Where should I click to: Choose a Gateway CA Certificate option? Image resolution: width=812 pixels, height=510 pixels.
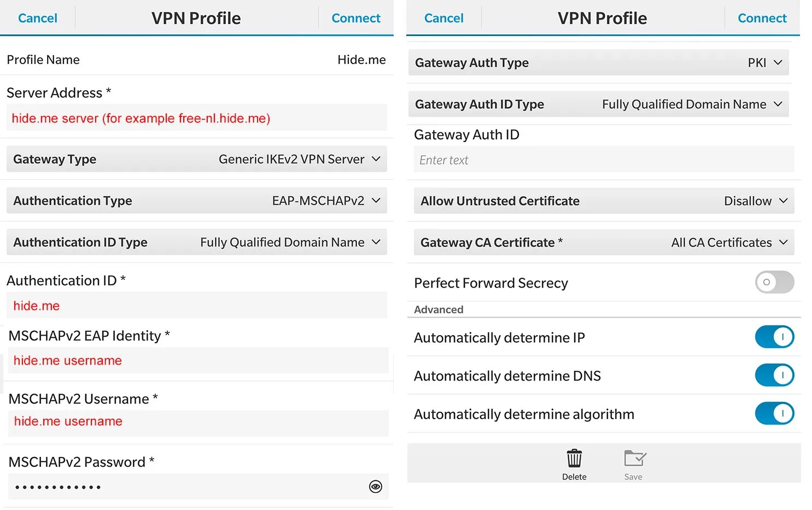point(604,242)
